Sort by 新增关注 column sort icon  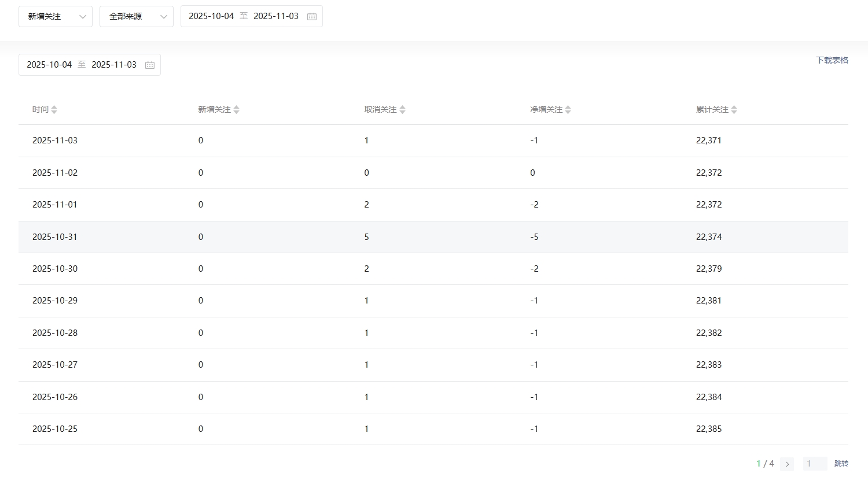[236, 109]
